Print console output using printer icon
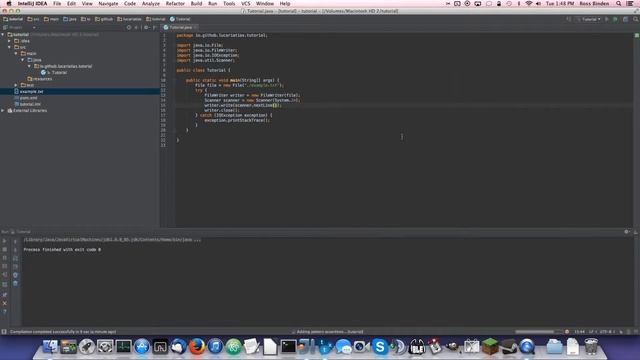The image size is (640, 360). (16, 275)
